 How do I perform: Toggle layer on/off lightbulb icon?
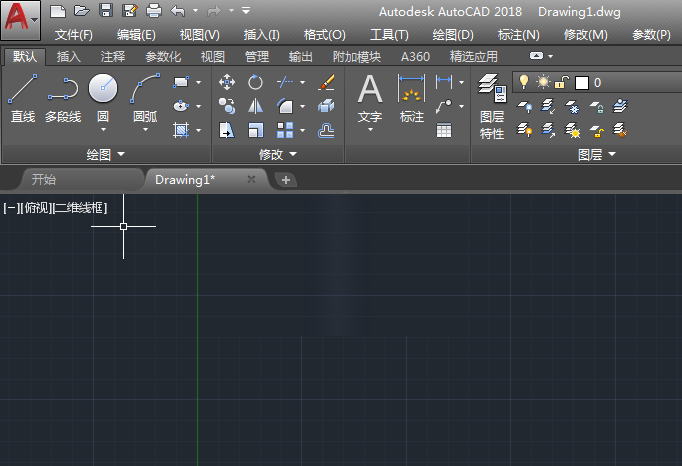[x=523, y=82]
